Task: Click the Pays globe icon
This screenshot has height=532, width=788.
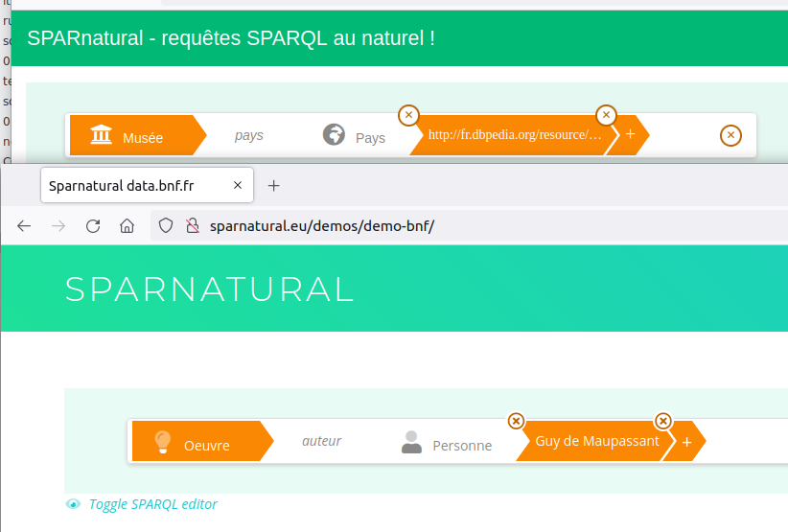Action: click(334, 134)
